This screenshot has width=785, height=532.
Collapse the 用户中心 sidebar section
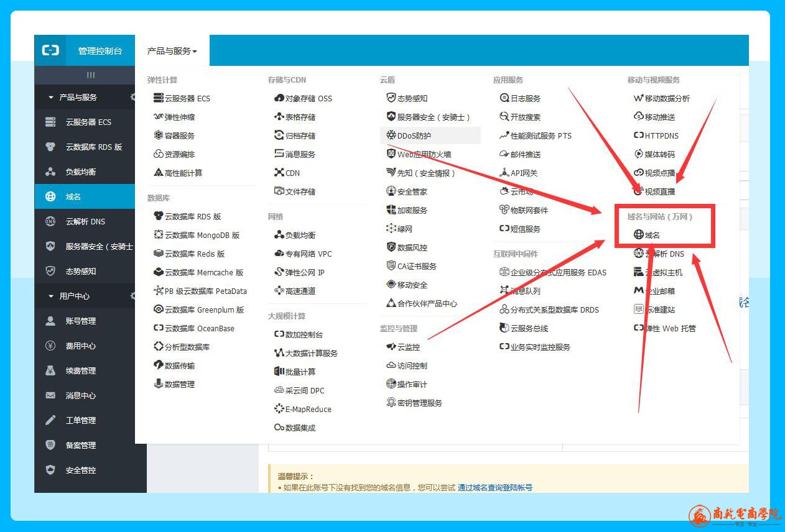click(x=51, y=296)
